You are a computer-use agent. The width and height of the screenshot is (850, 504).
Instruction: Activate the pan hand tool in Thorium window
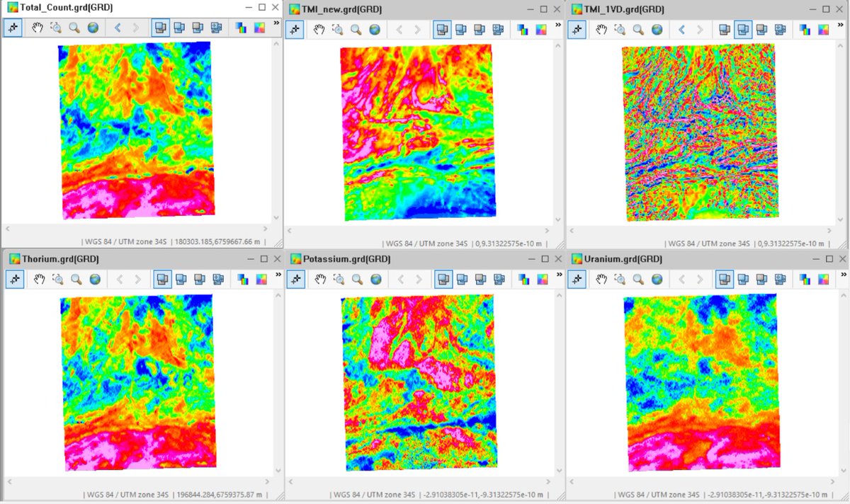[x=39, y=279]
